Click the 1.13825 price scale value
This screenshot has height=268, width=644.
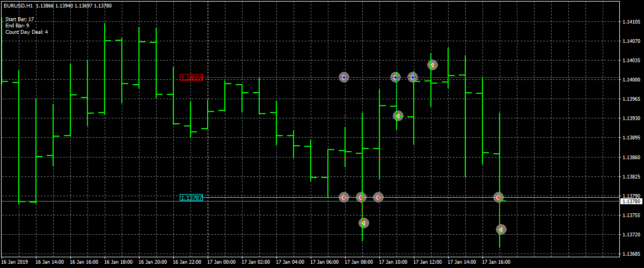pyautogui.click(x=632, y=177)
